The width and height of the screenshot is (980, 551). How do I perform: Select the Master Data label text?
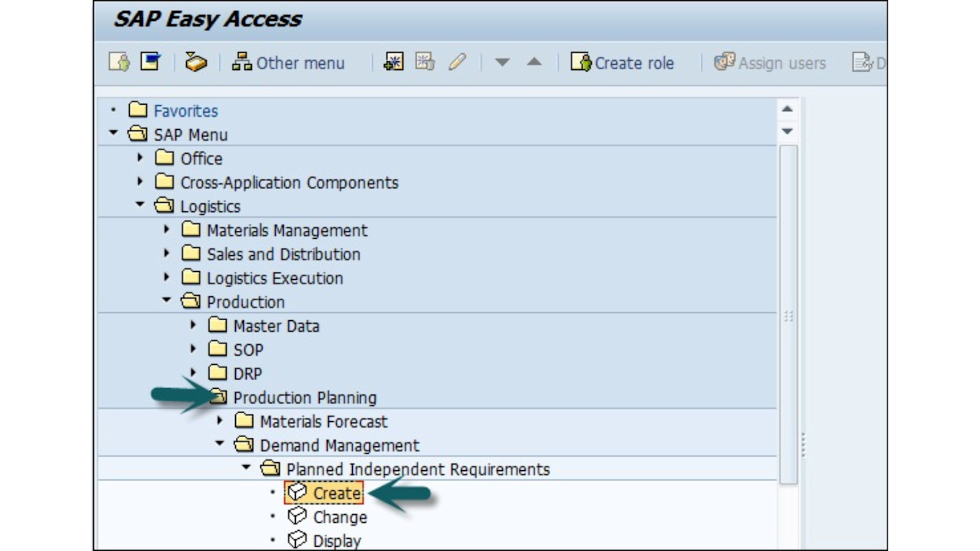(276, 326)
